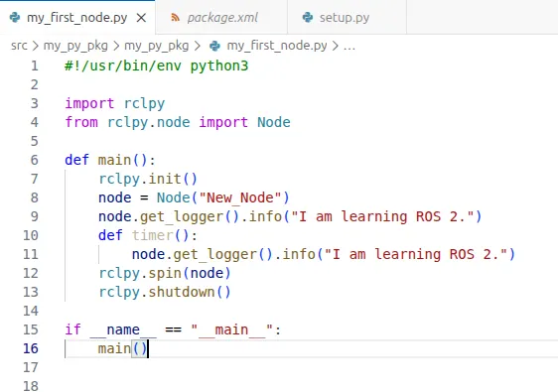
Task: Click the shebang '#!/usr/bin/env python3' text
Action: 157,66
